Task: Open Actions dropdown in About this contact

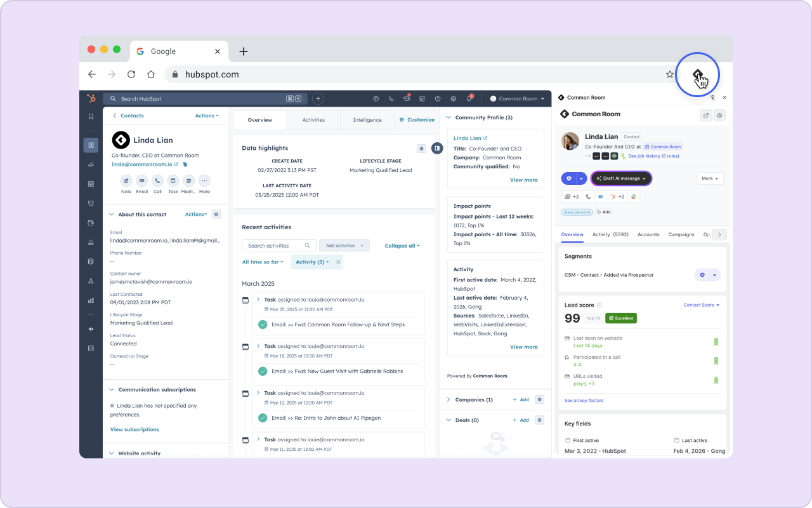Action: click(x=196, y=215)
